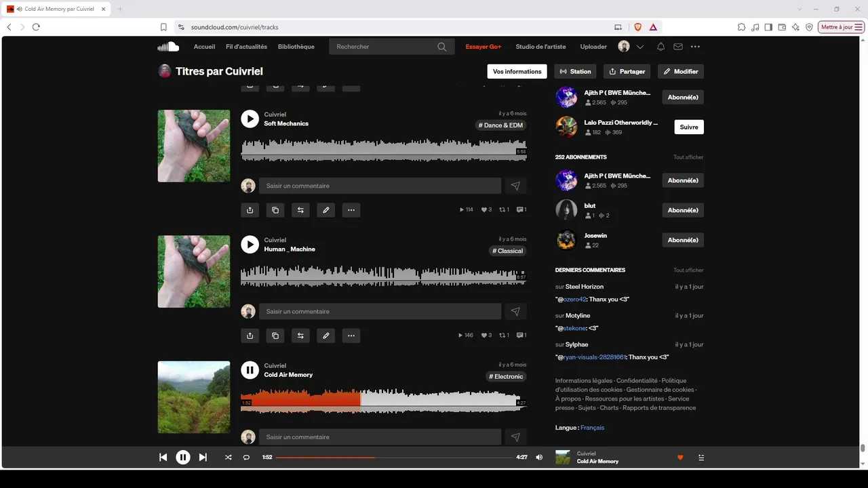Select the Essayer Go+ offer
This screenshot has height=488, width=868.
click(484, 47)
